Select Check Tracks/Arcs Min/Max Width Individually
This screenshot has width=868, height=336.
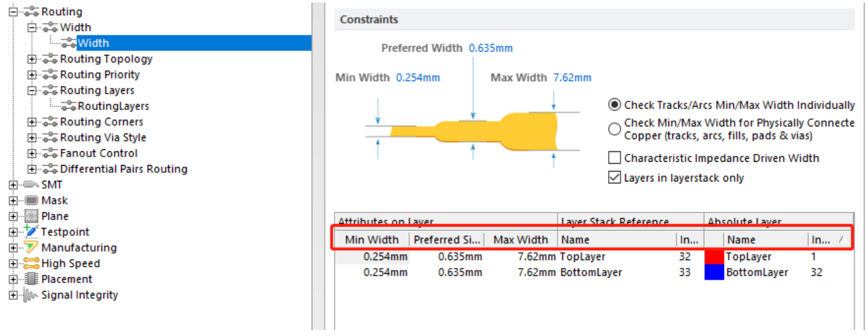coord(615,105)
